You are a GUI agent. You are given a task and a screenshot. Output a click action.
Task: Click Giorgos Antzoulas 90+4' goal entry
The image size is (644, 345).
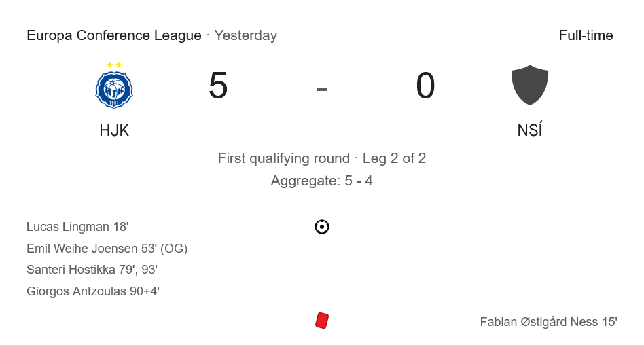(x=93, y=291)
